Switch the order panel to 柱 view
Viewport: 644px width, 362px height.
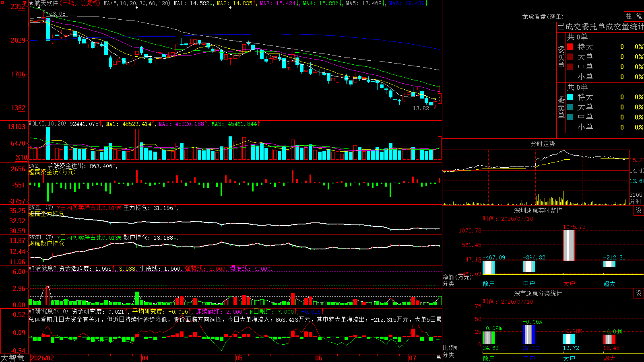pyautogui.click(x=629, y=16)
